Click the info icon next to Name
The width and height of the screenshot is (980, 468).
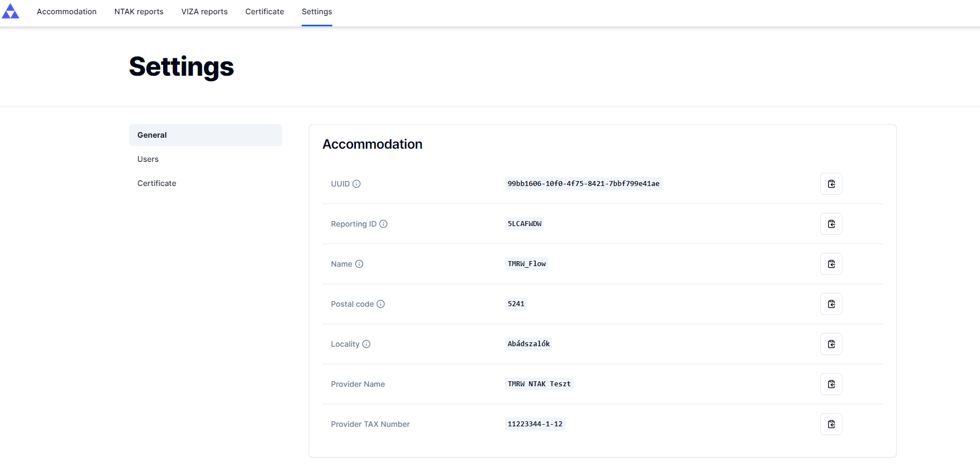point(359,264)
